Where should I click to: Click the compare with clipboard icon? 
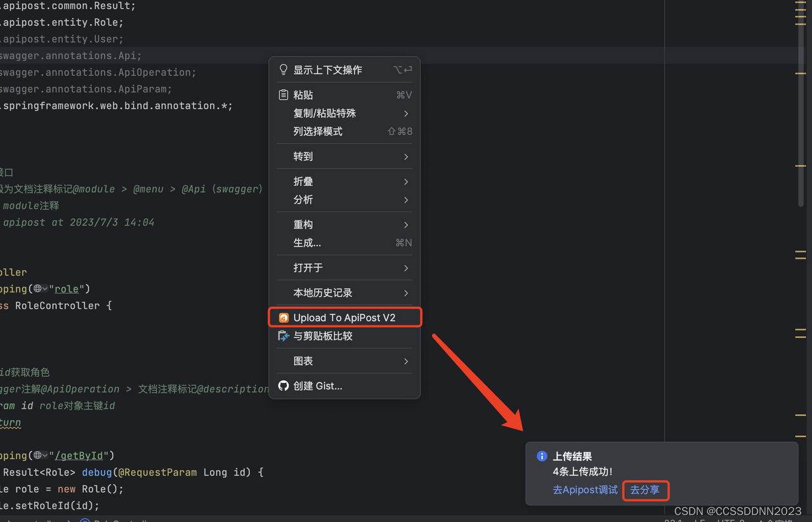[x=284, y=336]
